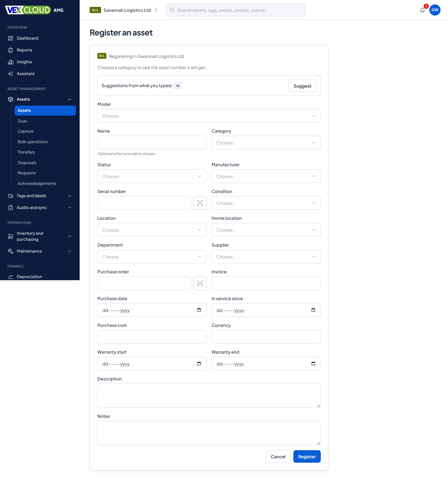
Task: Click the VexCloud AMS logo
Action: pos(34,10)
